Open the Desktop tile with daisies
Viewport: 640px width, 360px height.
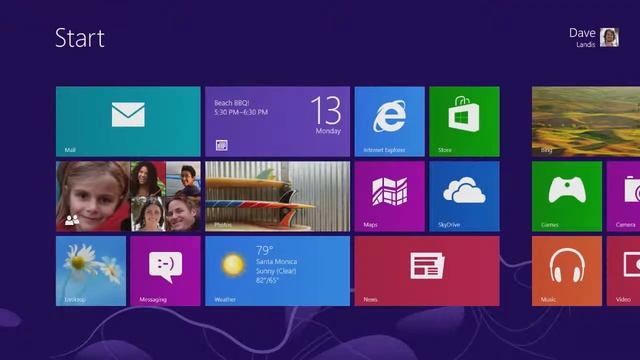[x=91, y=271]
